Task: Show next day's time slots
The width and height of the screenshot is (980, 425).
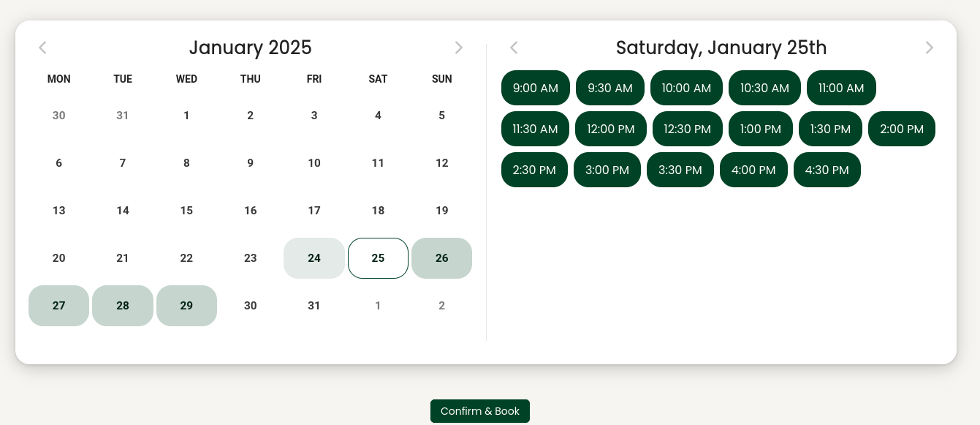Action: (929, 48)
